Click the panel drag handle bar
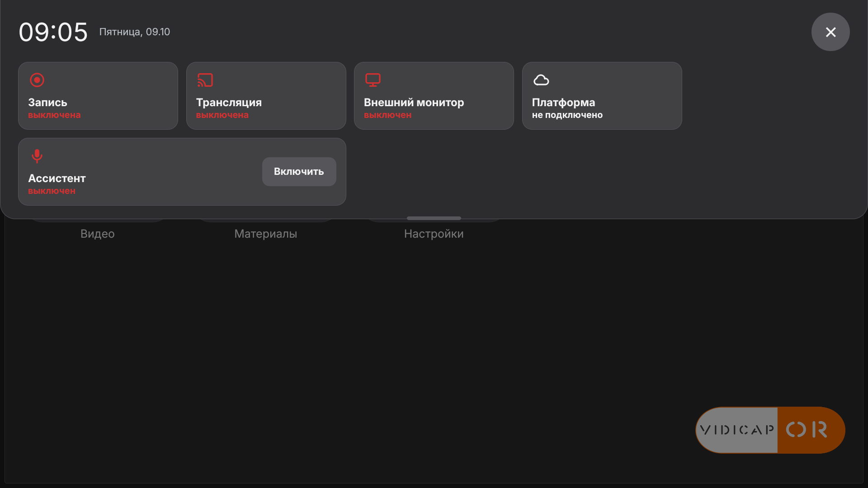Image resolution: width=868 pixels, height=488 pixels. click(x=434, y=218)
